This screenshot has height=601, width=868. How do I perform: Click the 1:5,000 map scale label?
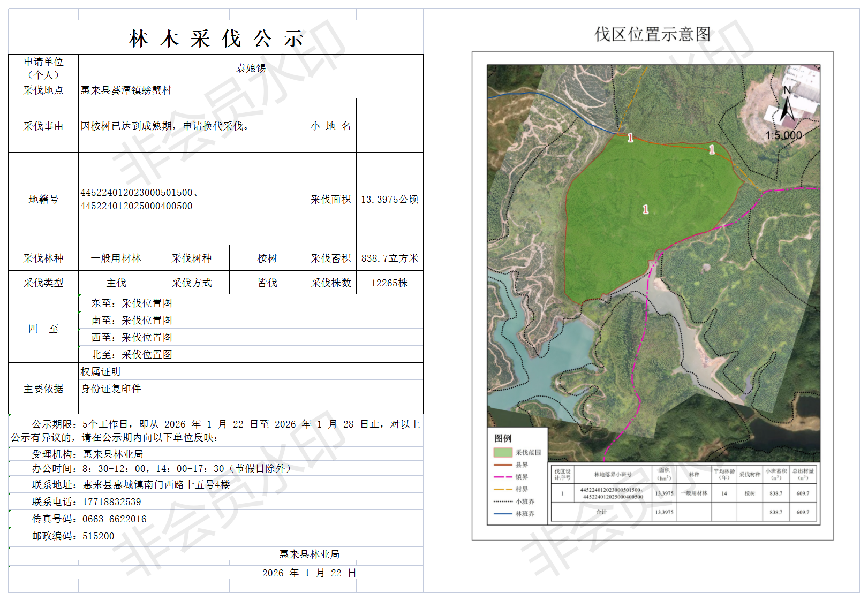(x=783, y=135)
